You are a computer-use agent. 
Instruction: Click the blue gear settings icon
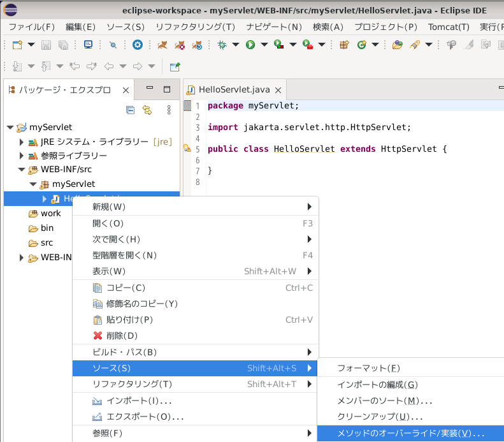click(x=138, y=45)
